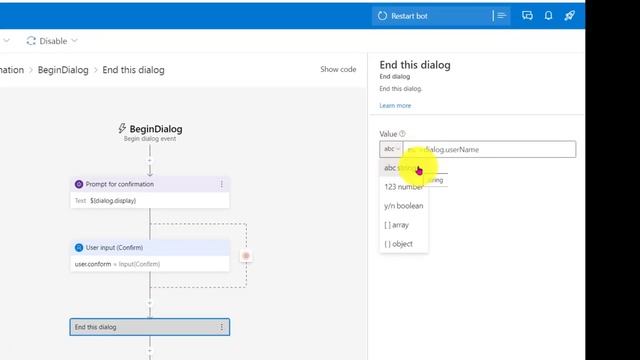Viewport: 640px width, 360px height.
Task: Select End this dialog breadcrumb
Action: 133,70
